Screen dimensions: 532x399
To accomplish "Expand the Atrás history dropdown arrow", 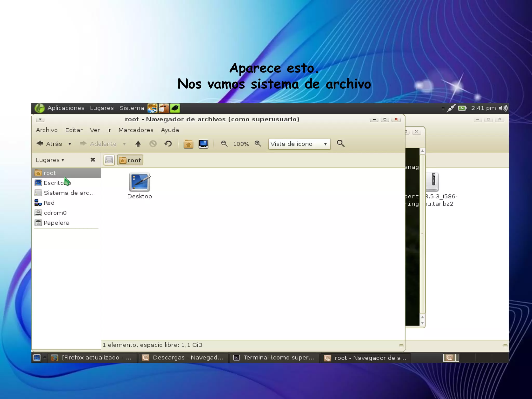I will click(x=70, y=144).
